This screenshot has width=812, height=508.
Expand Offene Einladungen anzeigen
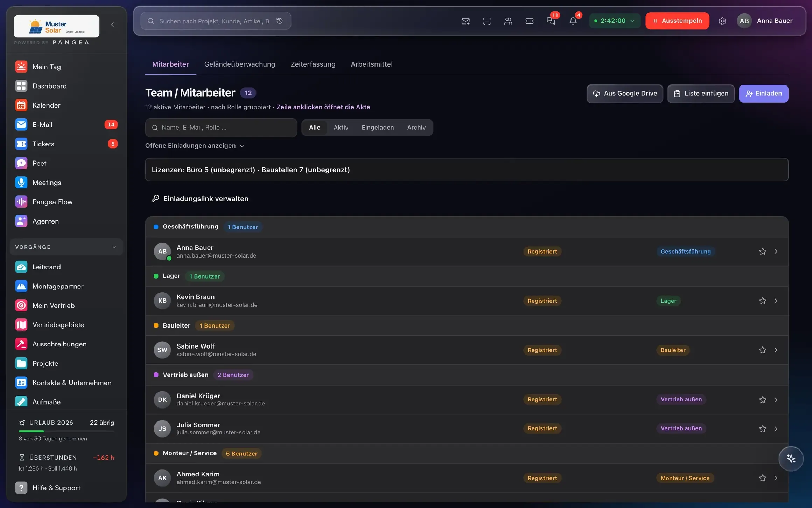pyautogui.click(x=195, y=146)
